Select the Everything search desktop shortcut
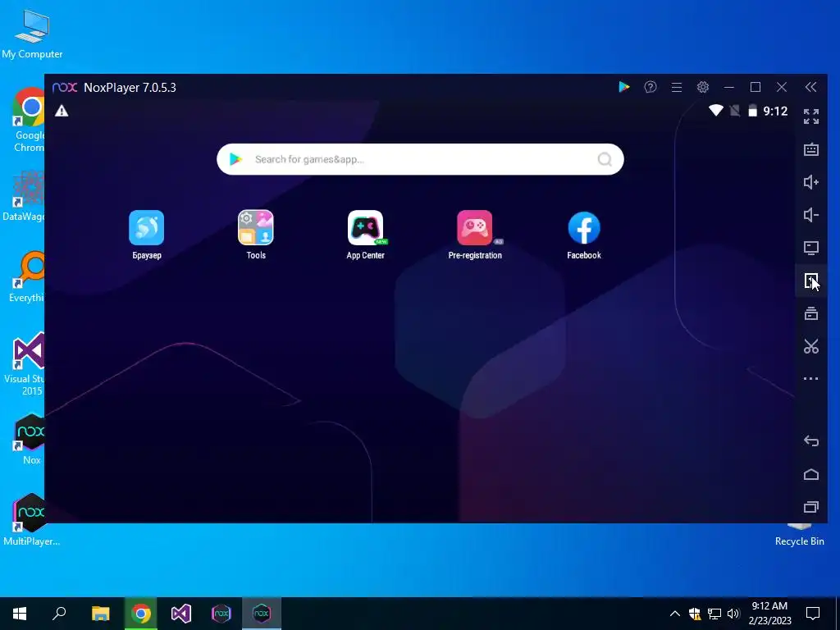This screenshot has height=630, width=840. 27,277
